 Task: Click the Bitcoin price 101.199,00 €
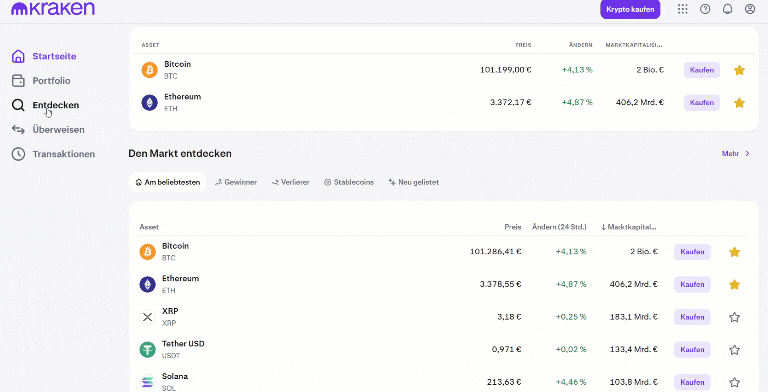505,70
